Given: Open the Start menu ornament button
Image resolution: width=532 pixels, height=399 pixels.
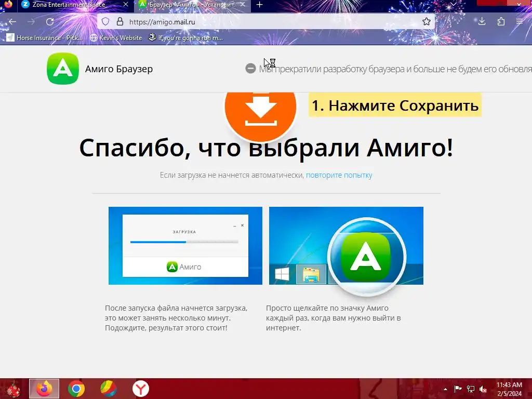Looking at the screenshot, I should pos(14,390).
